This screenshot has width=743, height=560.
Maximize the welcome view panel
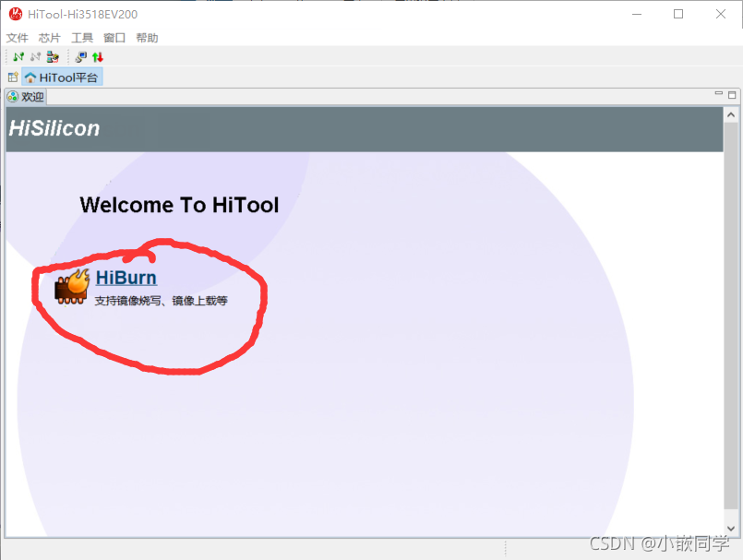(732, 95)
